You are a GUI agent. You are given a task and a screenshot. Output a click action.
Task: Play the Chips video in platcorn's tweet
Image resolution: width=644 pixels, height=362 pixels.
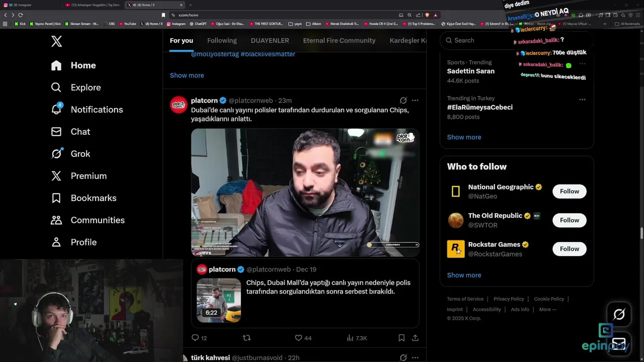tap(305, 193)
